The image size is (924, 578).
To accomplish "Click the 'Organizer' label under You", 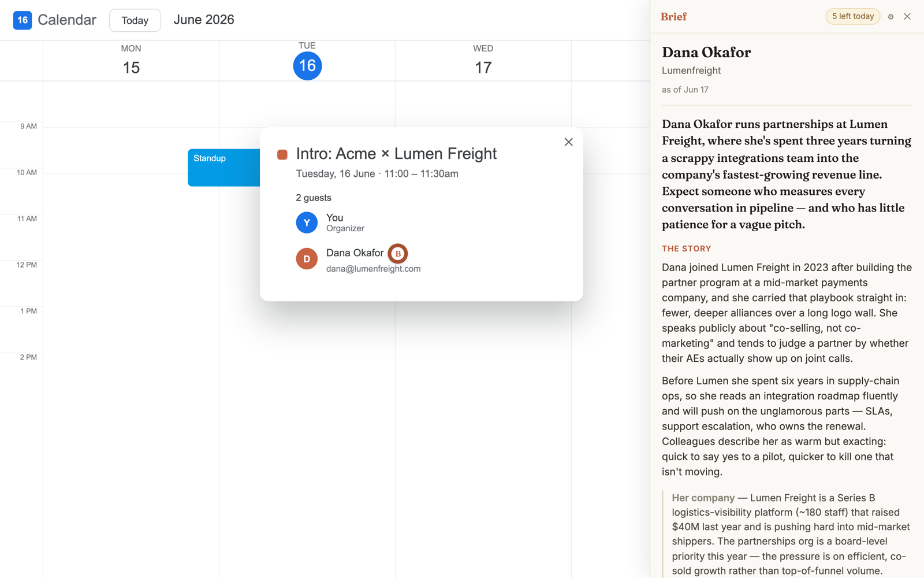I will tap(345, 228).
